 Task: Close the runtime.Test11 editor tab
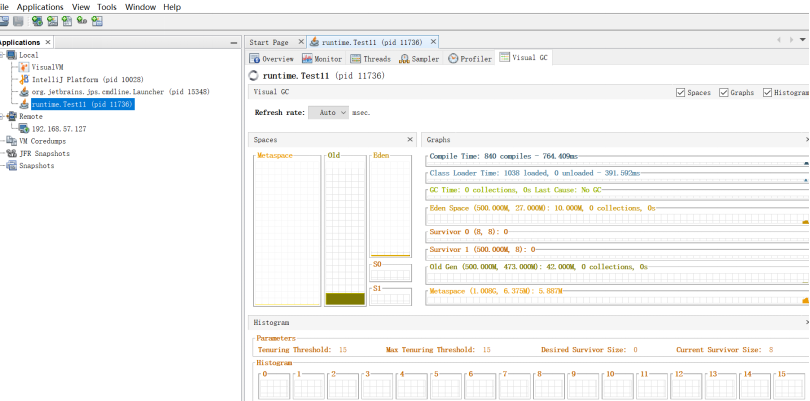(x=433, y=42)
